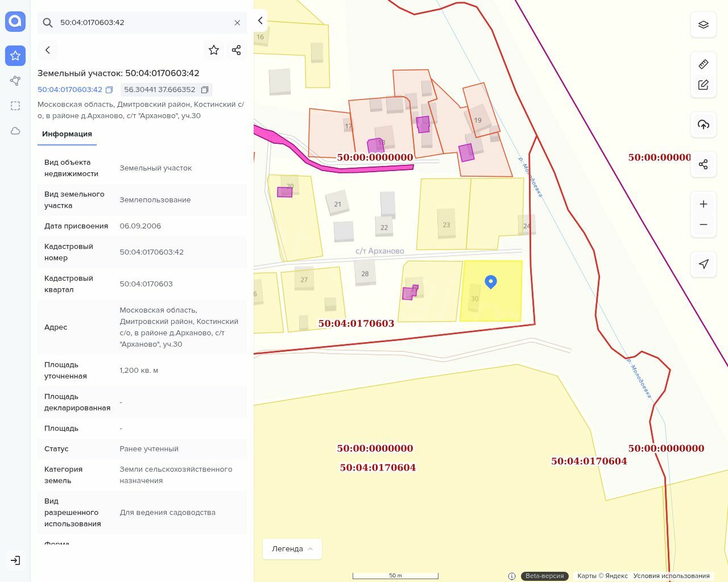Share this land parcel card

point(237,50)
